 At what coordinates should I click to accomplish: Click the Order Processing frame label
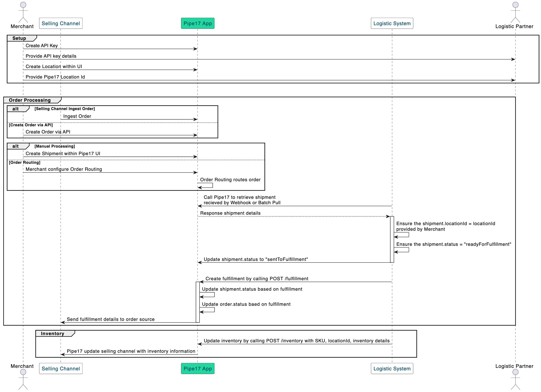(30, 100)
